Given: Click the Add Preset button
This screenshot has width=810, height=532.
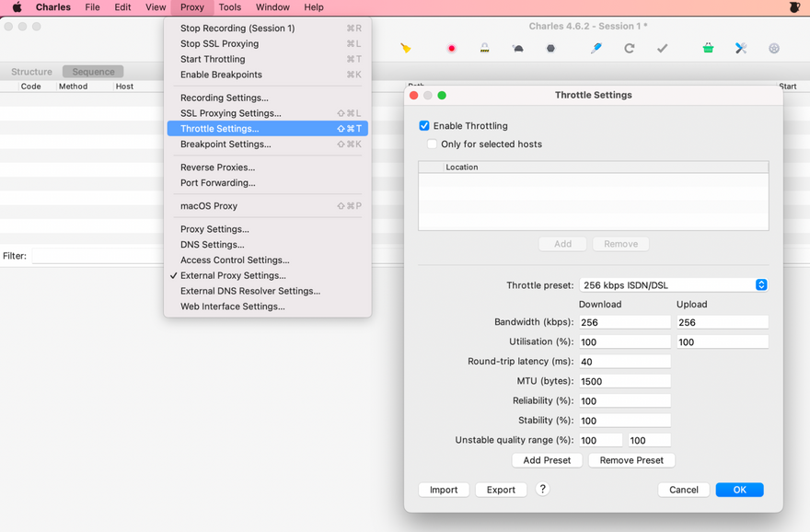Looking at the screenshot, I should pos(547,460).
